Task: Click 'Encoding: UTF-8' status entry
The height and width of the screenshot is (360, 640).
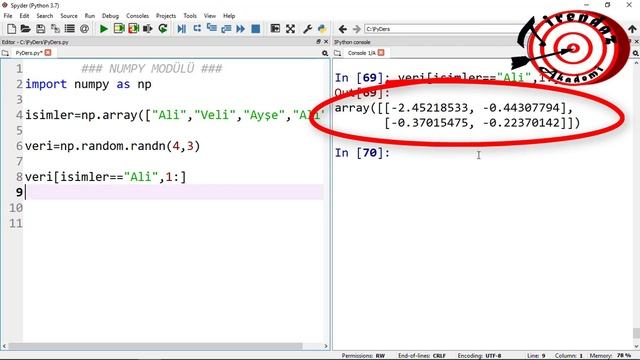Action: 479,356
